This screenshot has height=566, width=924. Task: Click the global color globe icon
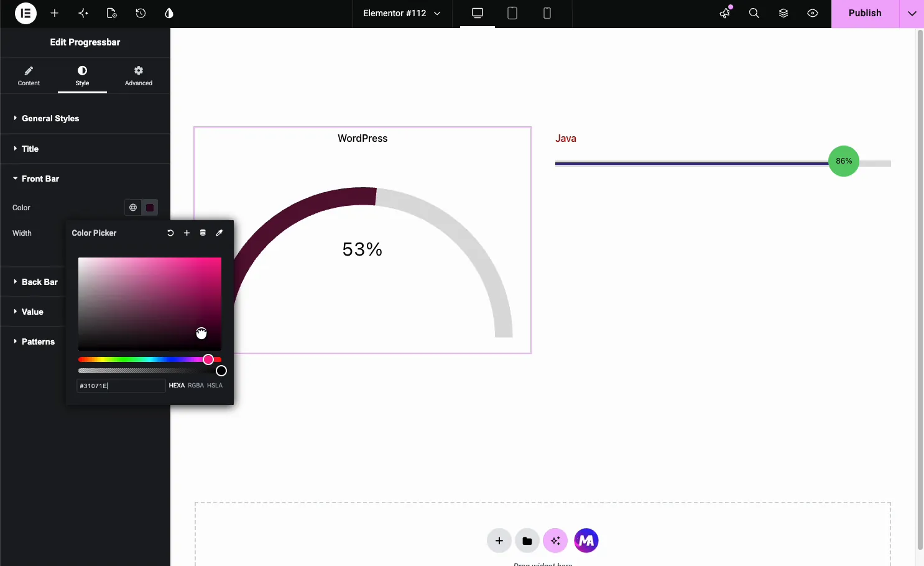(x=133, y=208)
